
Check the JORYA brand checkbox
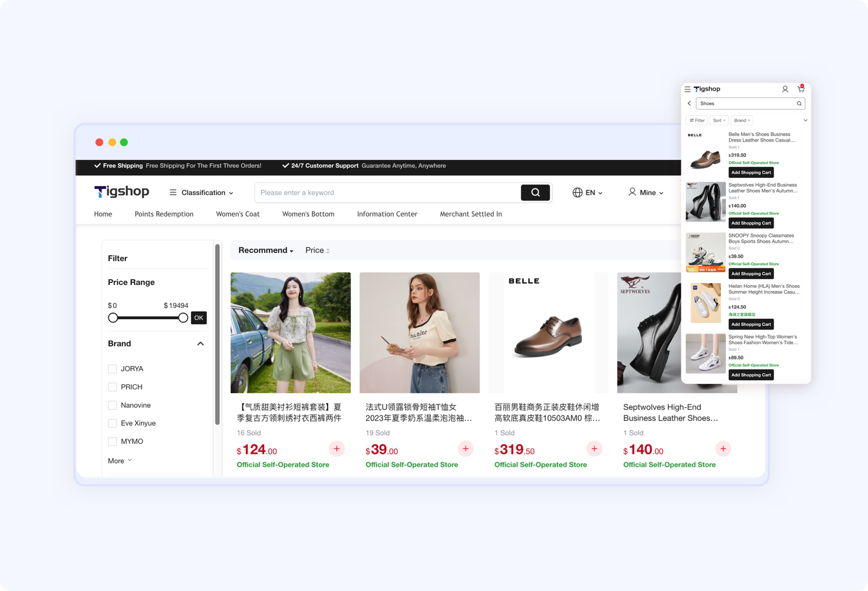(113, 369)
